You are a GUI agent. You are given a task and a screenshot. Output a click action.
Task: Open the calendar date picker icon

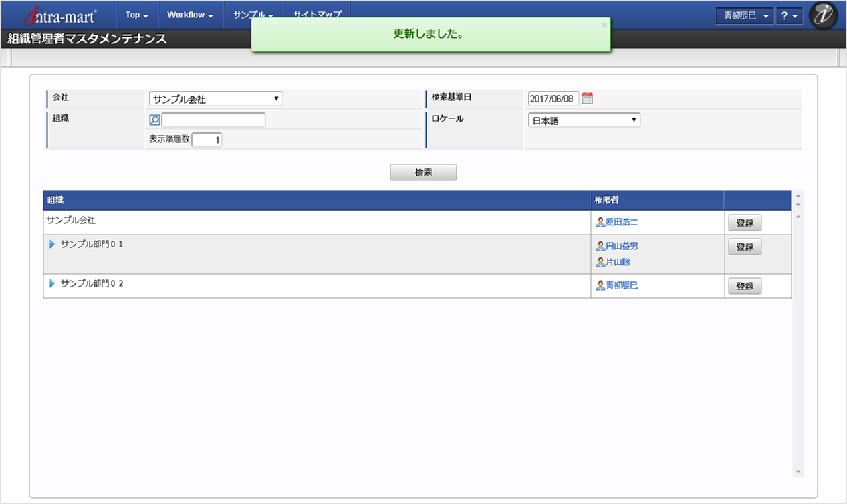[588, 98]
